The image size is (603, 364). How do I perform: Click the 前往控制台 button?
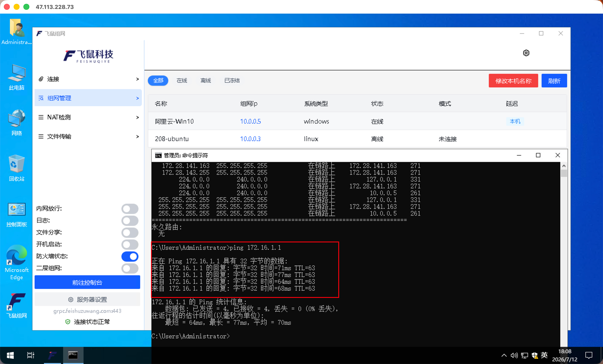87,283
